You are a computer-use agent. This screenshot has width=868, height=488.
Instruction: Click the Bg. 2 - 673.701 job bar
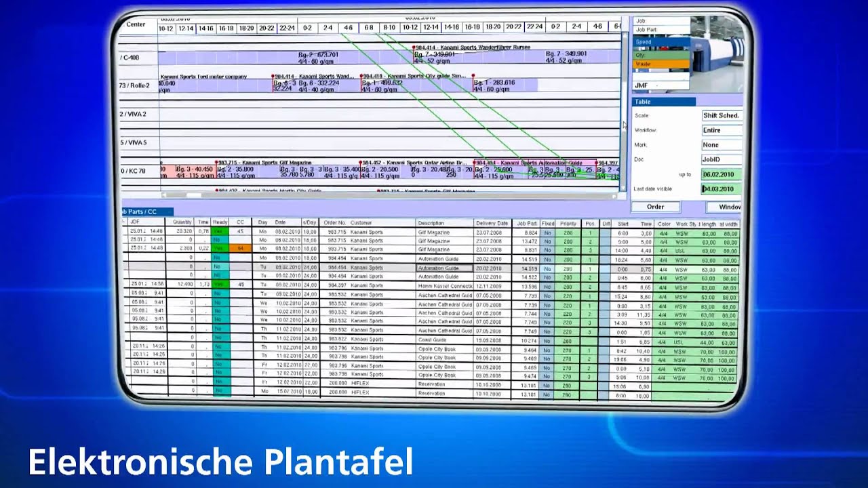coord(319,58)
